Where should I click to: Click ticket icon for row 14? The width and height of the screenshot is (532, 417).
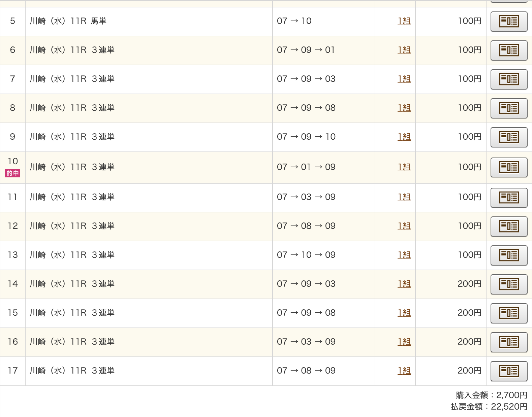click(509, 284)
